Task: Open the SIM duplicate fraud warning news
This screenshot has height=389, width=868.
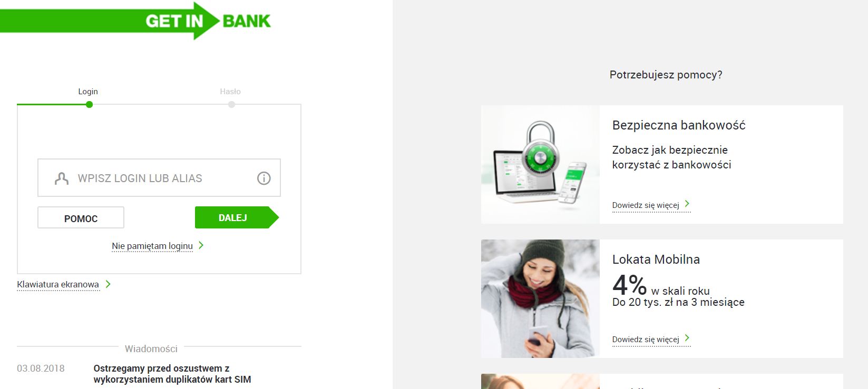Action: [172, 374]
